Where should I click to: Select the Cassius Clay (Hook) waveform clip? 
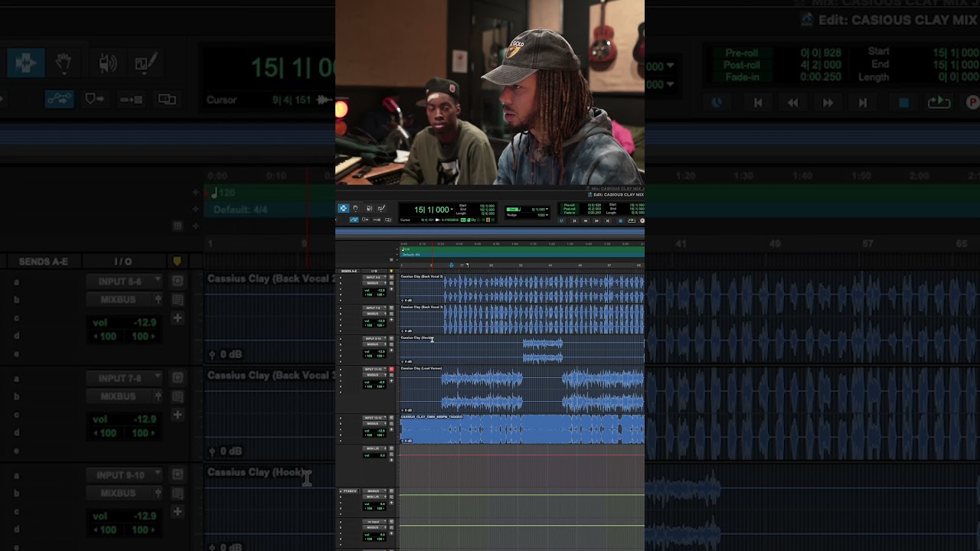[543, 350]
